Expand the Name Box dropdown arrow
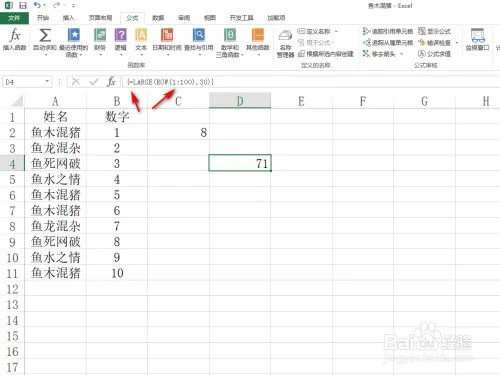 [47, 81]
